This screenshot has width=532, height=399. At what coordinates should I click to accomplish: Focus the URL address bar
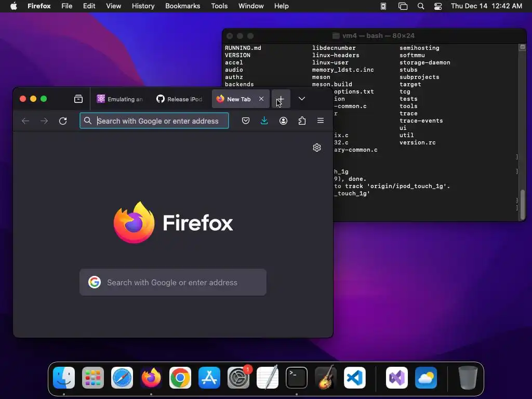point(154,121)
